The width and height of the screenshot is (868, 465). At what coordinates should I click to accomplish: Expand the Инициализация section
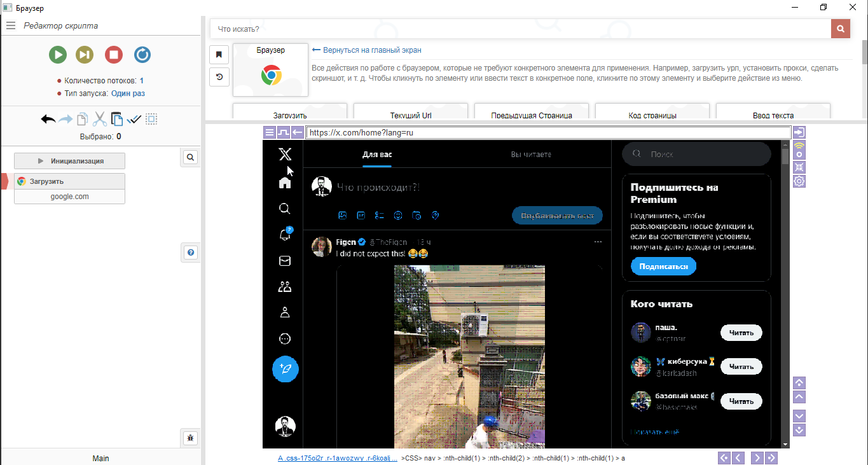[70, 161]
